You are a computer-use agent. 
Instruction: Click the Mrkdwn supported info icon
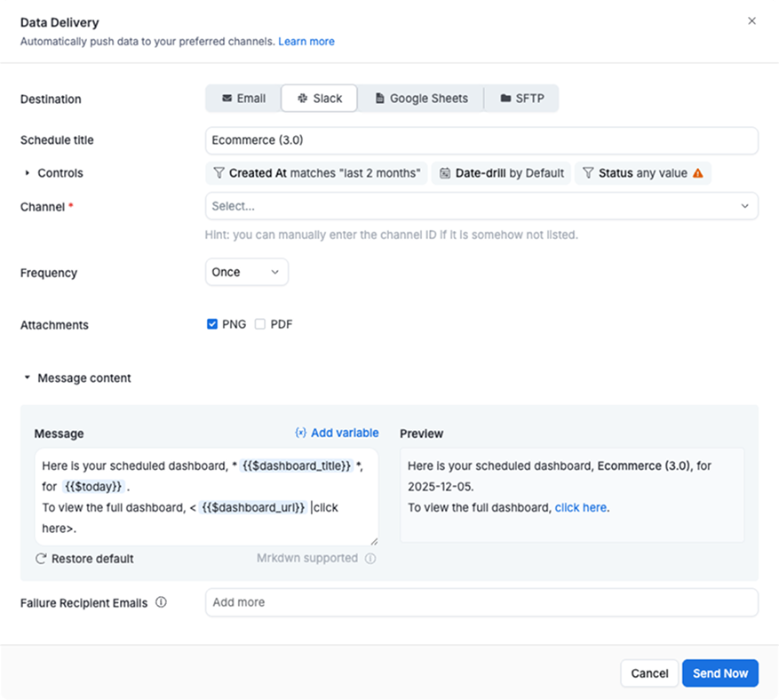[372, 559]
